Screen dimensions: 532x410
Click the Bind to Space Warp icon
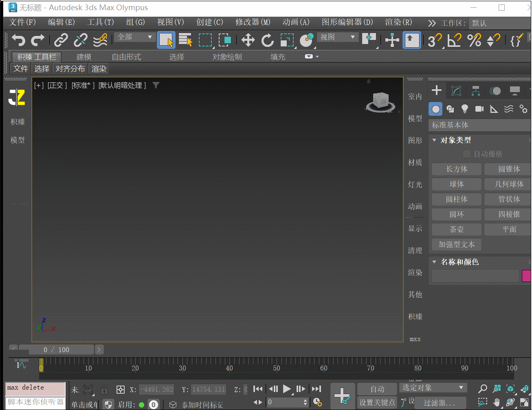pos(100,40)
